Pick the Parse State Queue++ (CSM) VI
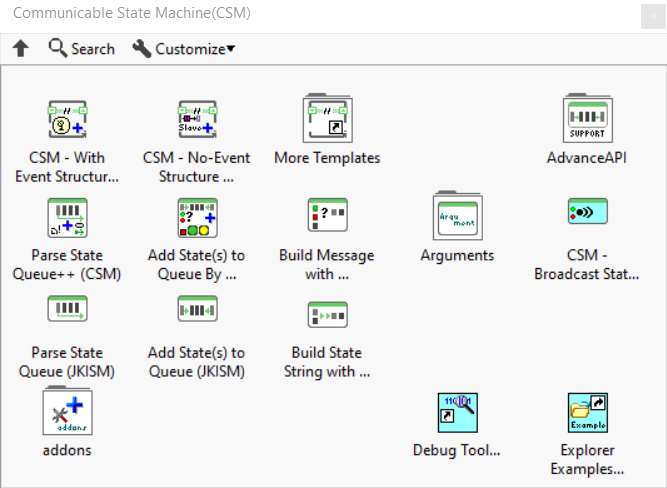The height and width of the screenshot is (488, 667). coord(67,216)
